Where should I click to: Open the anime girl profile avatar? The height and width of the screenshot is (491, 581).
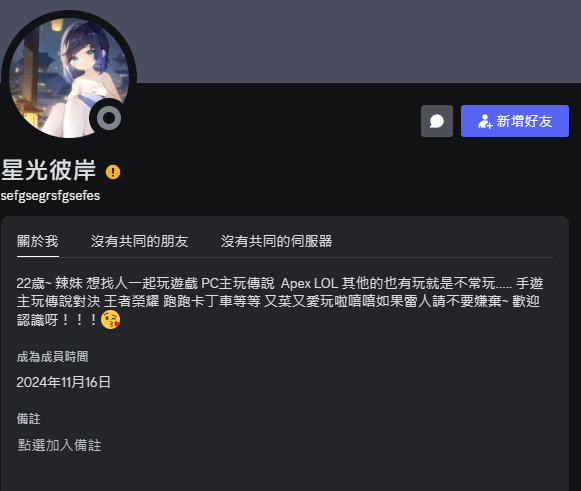(69, 78)
